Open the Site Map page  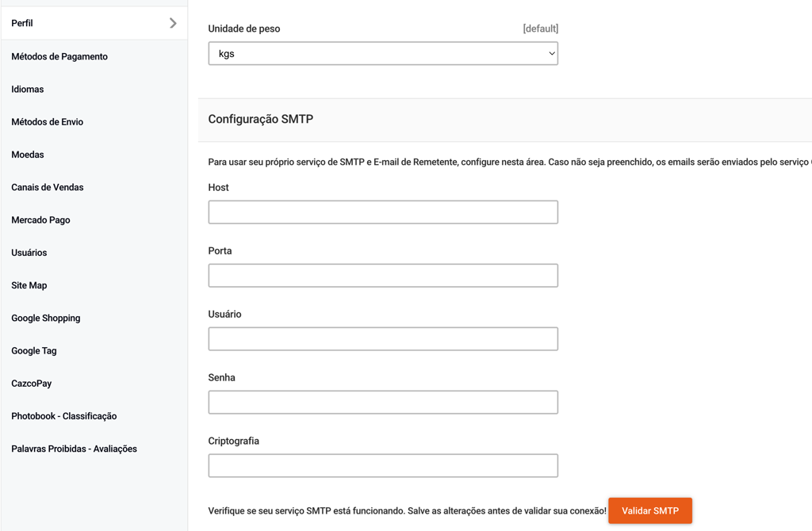29,285
